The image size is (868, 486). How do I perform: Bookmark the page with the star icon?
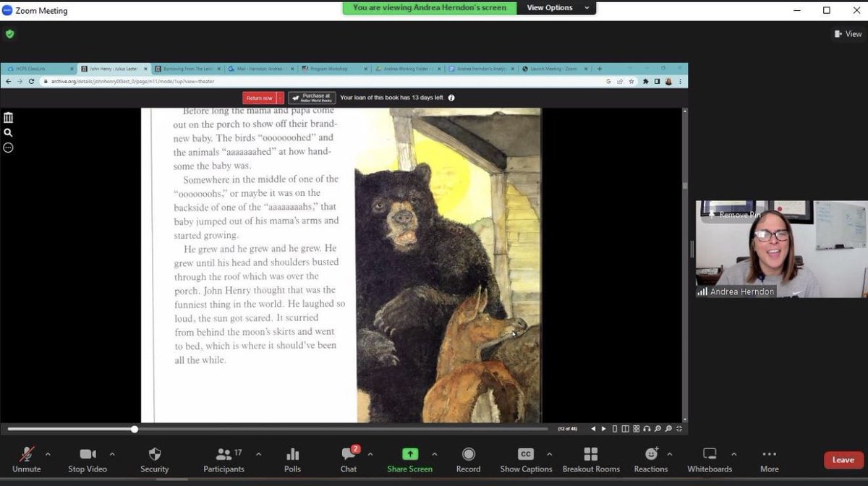pos(631,81)
